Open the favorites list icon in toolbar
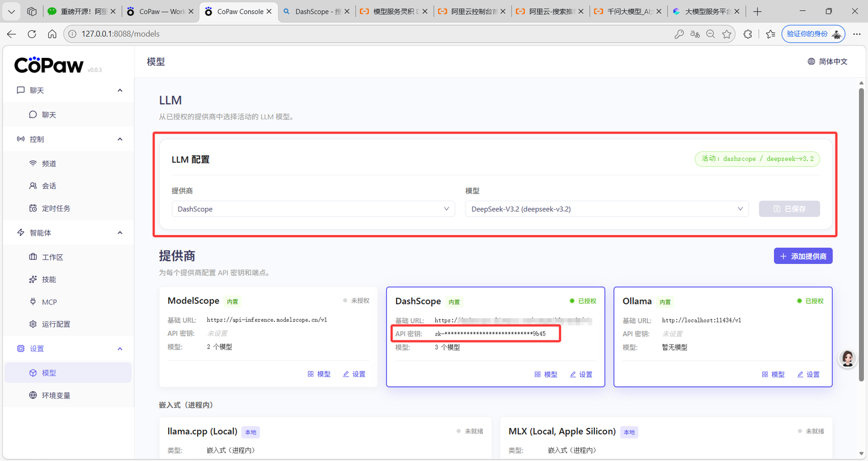 (770, 34)
